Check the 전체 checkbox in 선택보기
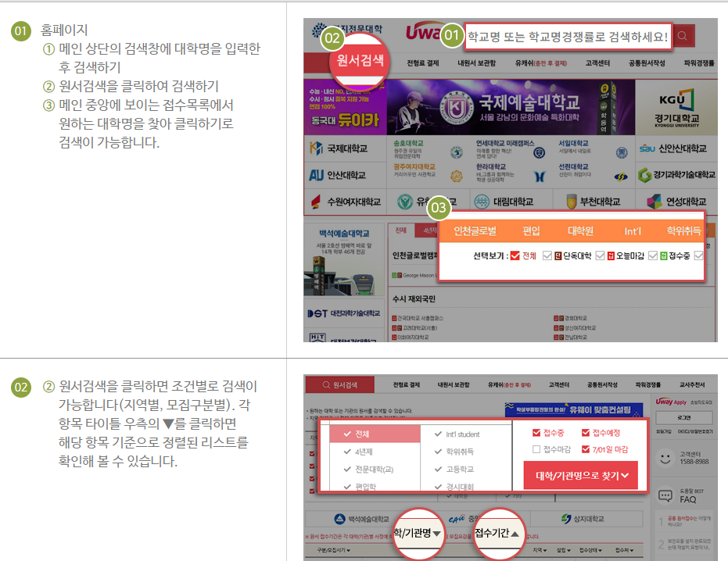 pos(515,255)
